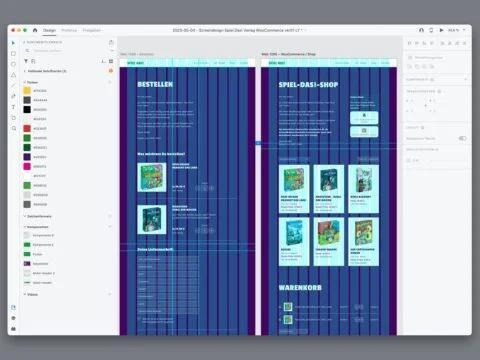Click second product image in Bestellen artboard

[152, 219]
